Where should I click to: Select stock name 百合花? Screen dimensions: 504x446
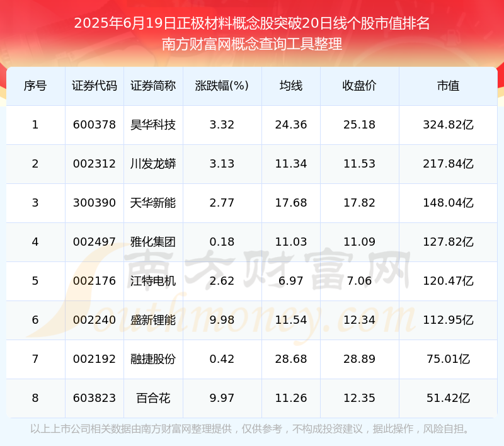click(x=153, y=398)
